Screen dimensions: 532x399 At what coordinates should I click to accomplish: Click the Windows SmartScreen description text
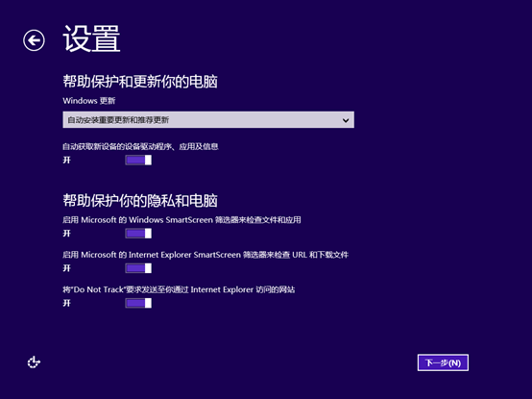coord(181,220)
